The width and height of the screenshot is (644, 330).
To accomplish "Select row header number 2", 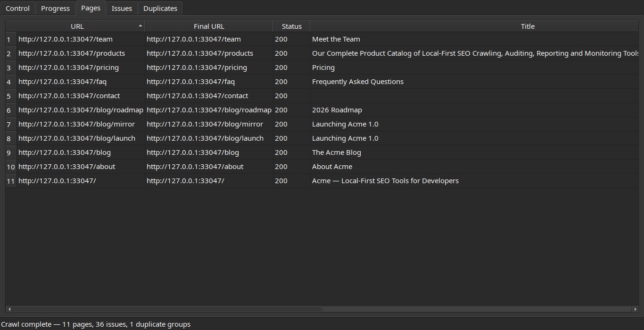I will (11, 53).
